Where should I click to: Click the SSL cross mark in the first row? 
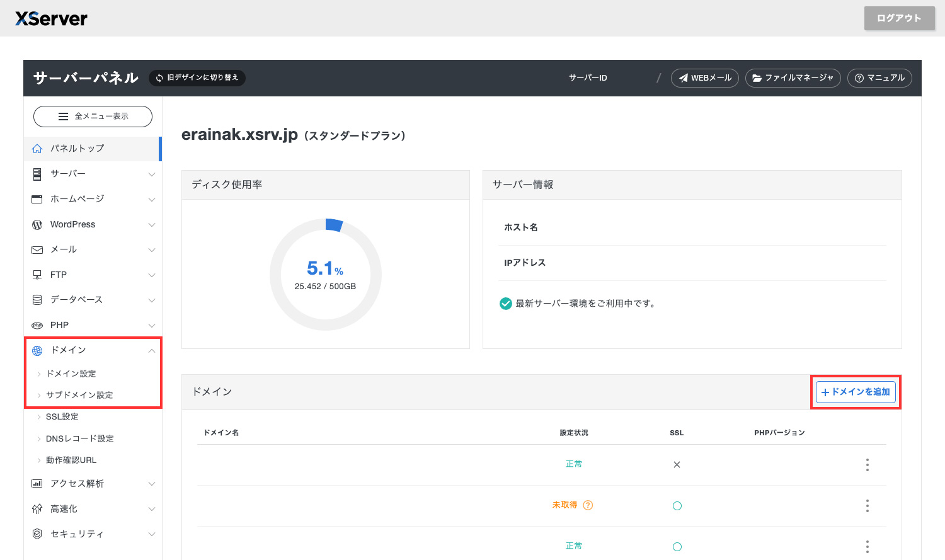pos(677,465)
